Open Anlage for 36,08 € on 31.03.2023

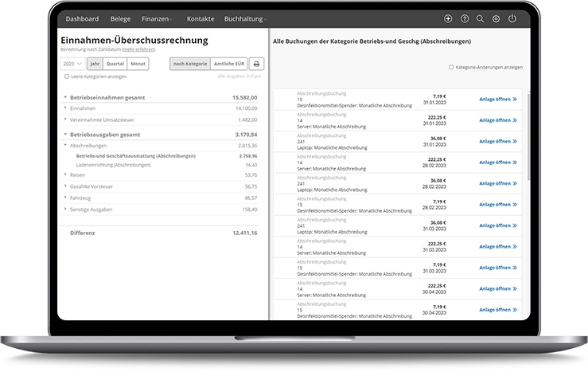[498, 225]
